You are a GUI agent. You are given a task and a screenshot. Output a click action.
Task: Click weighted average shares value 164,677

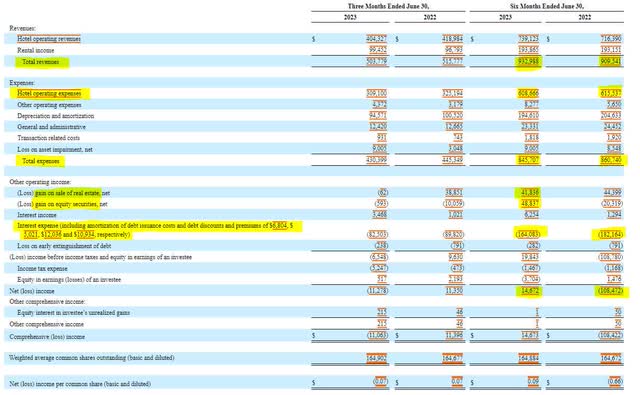pos(453,358)
